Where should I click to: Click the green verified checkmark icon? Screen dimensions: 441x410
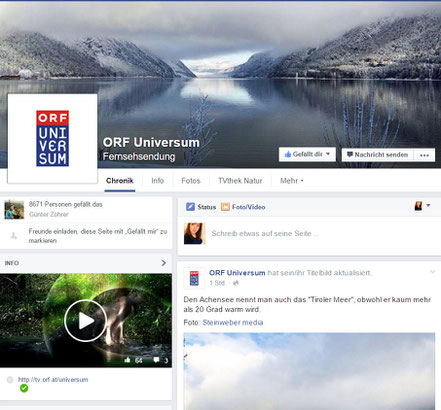pyautogui.click(x=24, y=388)
